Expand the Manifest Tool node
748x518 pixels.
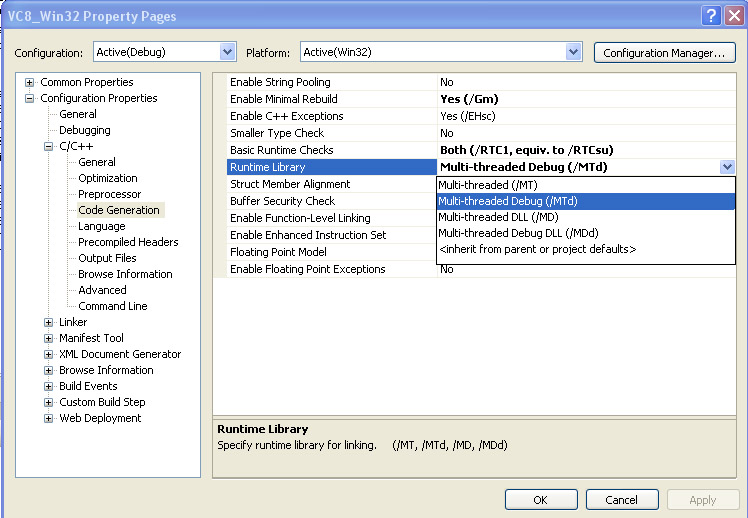point(48,338)
